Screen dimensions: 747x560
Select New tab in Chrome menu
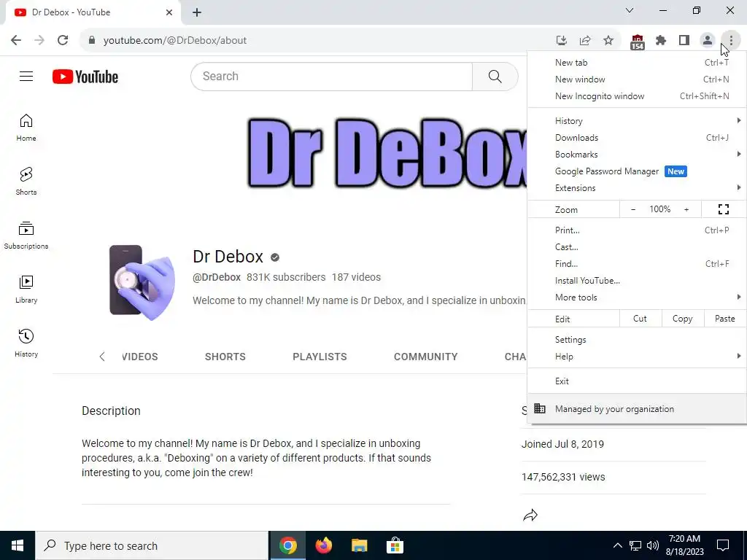pos(637,63)
